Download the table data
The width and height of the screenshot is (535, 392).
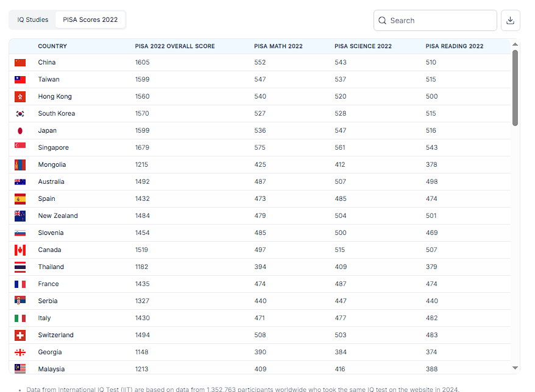[x=511, y=21]
